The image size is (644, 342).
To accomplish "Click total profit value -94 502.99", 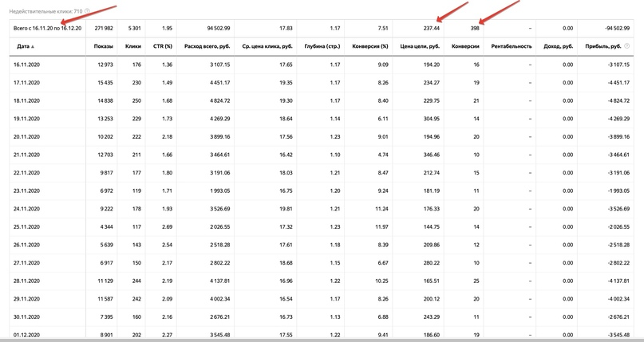I will (618, 28).
